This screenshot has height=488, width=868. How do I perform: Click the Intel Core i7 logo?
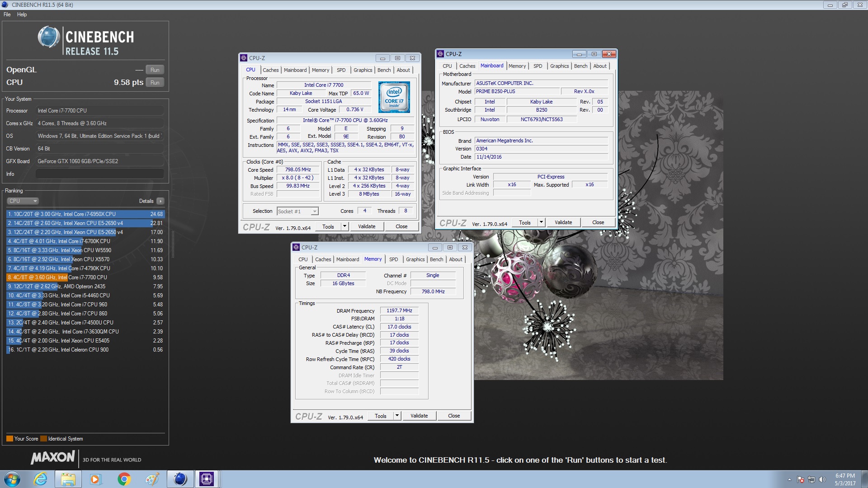point(394,97)
